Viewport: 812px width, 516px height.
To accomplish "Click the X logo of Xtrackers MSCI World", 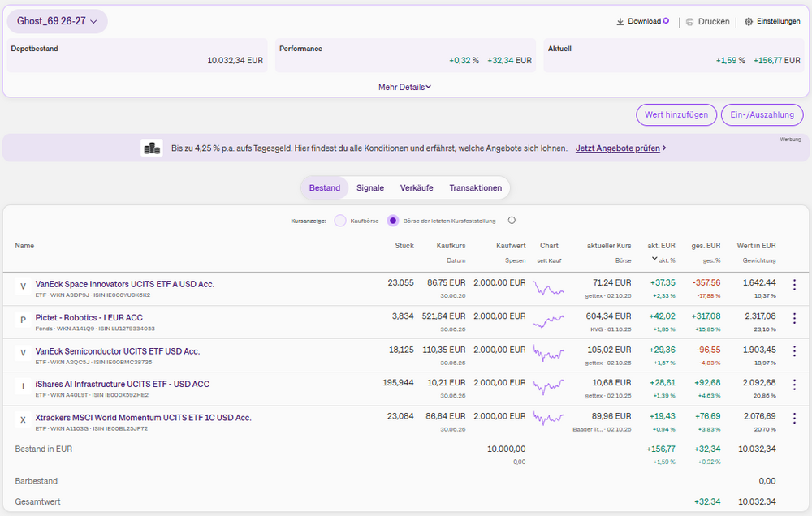I will tap(23, 419).
